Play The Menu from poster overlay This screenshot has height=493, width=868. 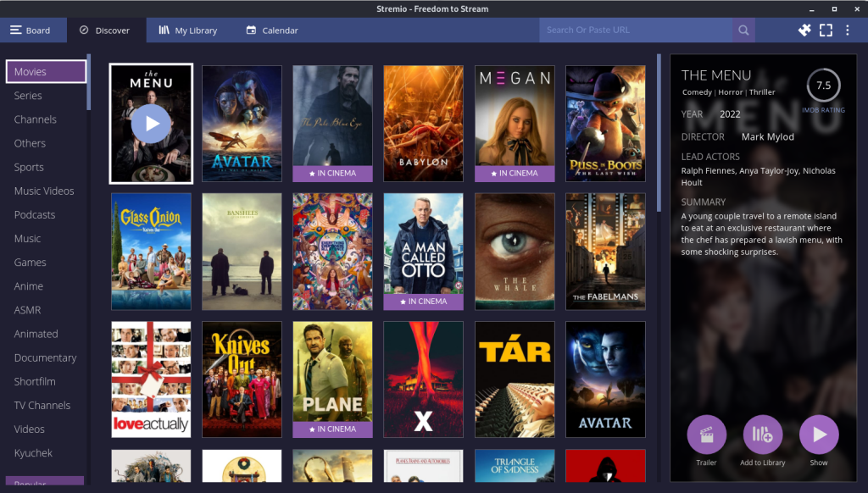(x=151, y=124)
